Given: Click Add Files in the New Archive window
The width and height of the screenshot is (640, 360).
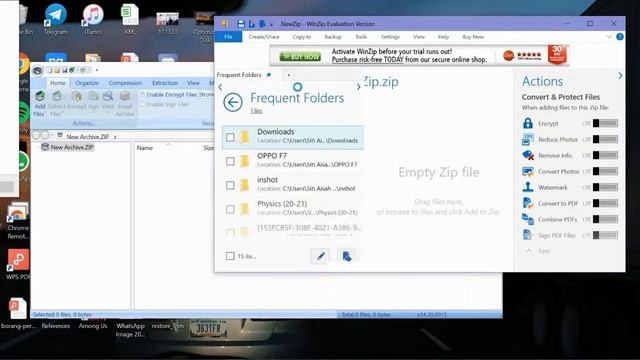Looking at the screenshot, I should click(40, 104).
